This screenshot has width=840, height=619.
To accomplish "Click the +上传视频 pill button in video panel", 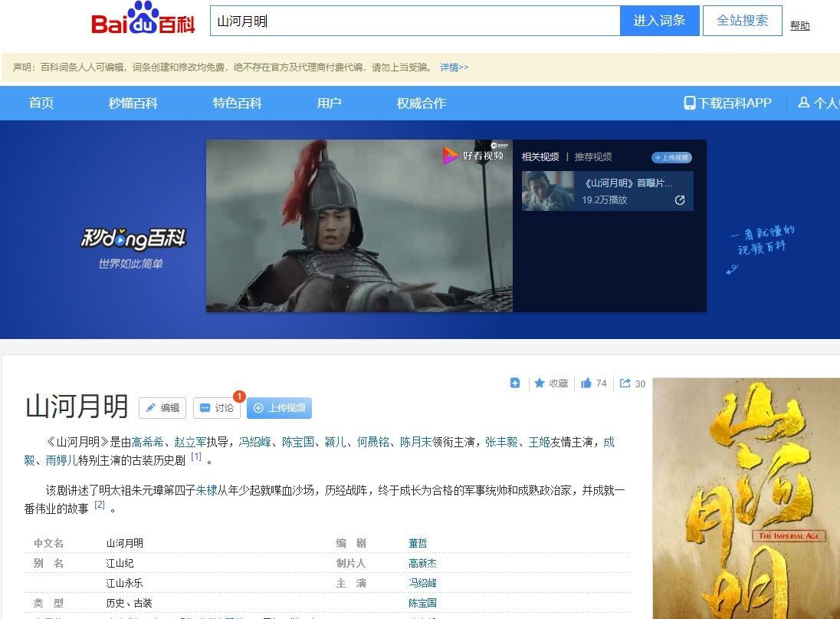I will point(672,157).
